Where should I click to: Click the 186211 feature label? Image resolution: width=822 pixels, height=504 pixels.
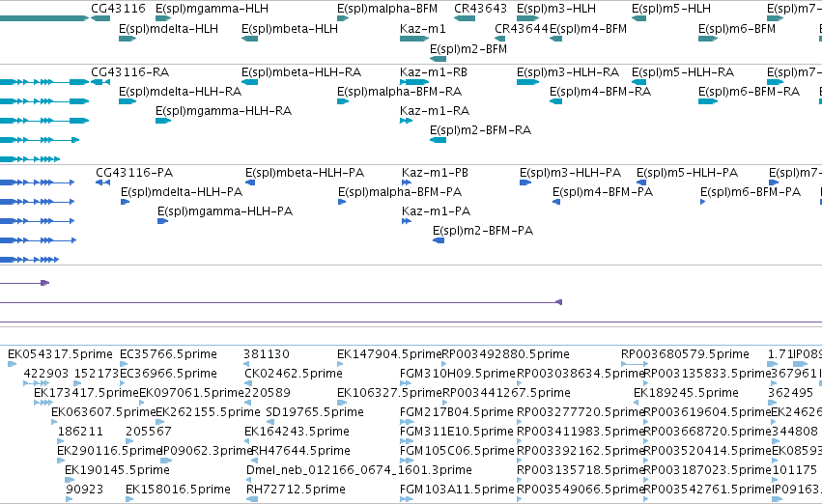coord(80,433)
